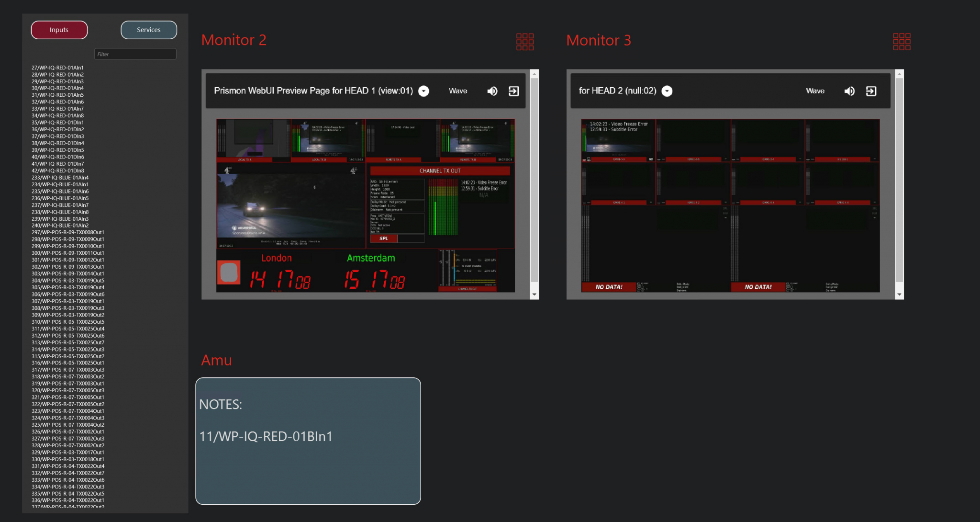
Task: Open the view:01 dropdown for HEAD 1
Action: click(423, 91)
